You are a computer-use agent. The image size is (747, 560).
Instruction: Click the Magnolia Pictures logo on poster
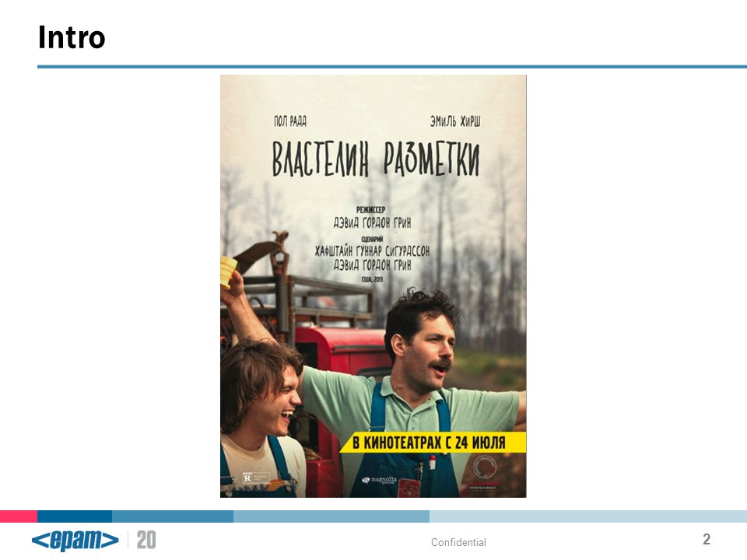click(379, 480)
